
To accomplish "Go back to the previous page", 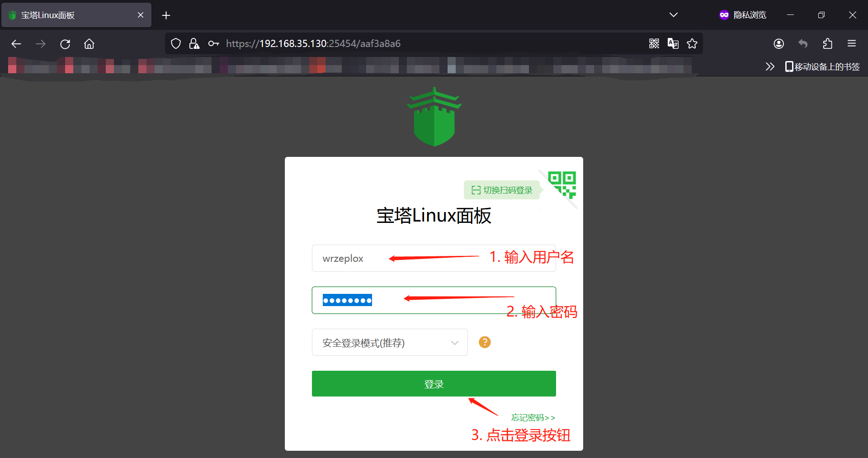I will [16, 44].
